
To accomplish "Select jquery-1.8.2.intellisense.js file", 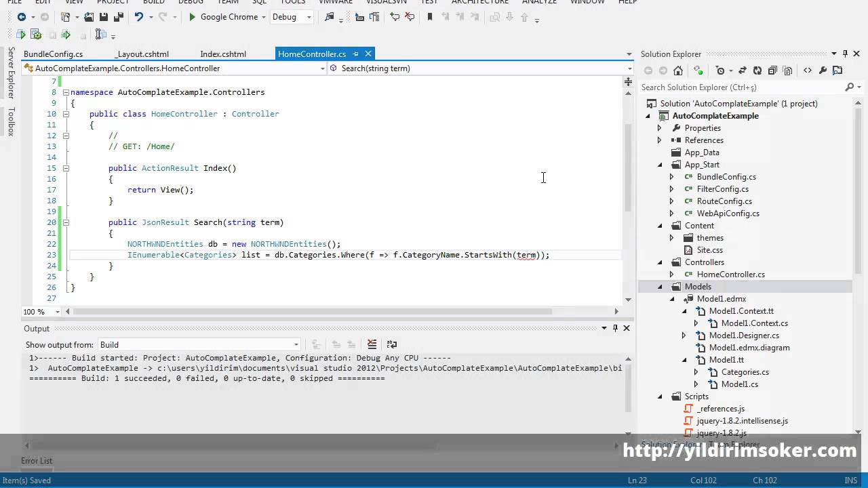I will tap(742, 421).
